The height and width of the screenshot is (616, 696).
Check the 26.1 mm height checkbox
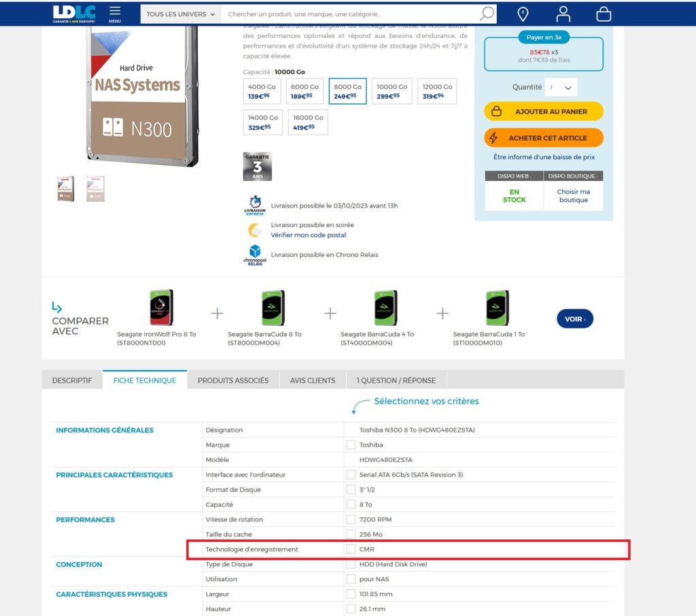[351, 609]
